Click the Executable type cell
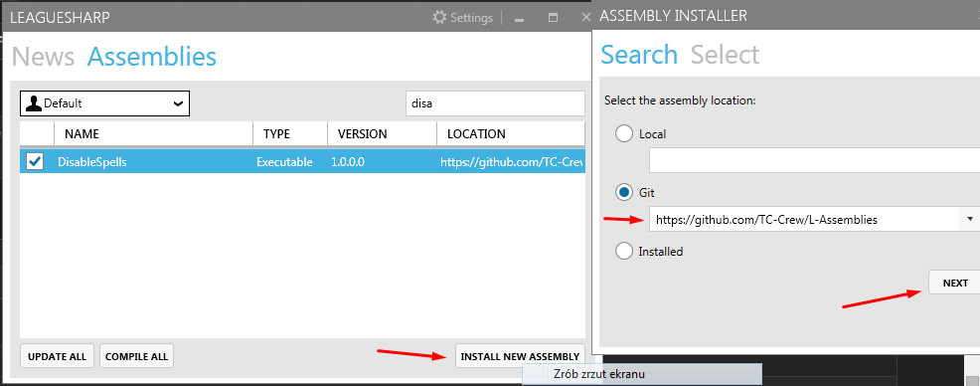This screenshot has width=980, height=386. coord(284,162)
